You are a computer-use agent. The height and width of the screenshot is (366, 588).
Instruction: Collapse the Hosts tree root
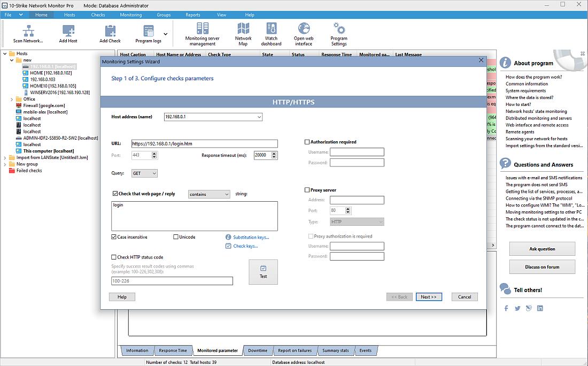pos(5,54)
